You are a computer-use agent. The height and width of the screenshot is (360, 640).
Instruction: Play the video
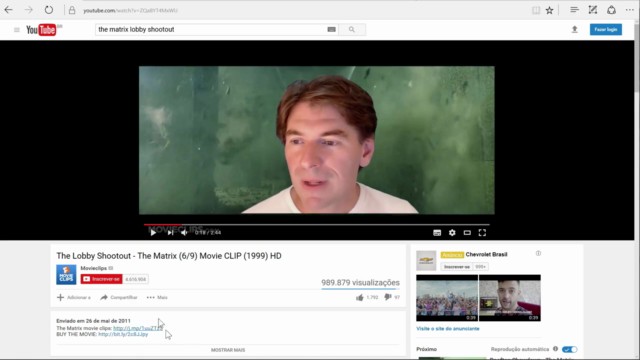[153, 233]
